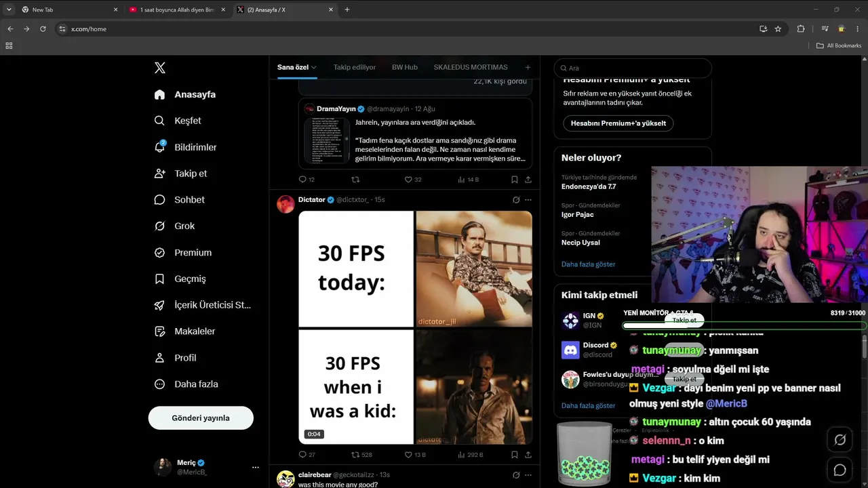Play the 30 FPS meme video
The height and width of the screenshot is (488, 868).
coord(415,327)
